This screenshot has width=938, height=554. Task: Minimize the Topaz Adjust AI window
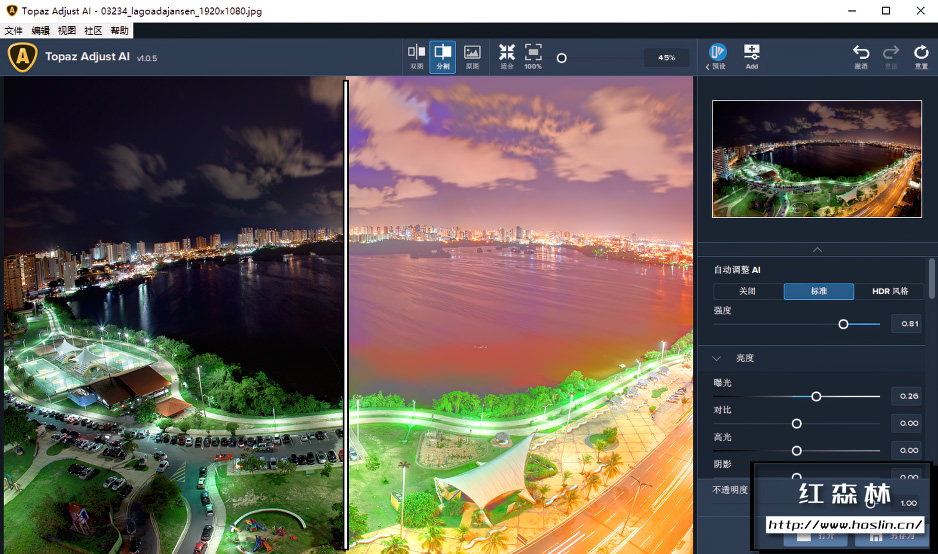pos(852,11)
